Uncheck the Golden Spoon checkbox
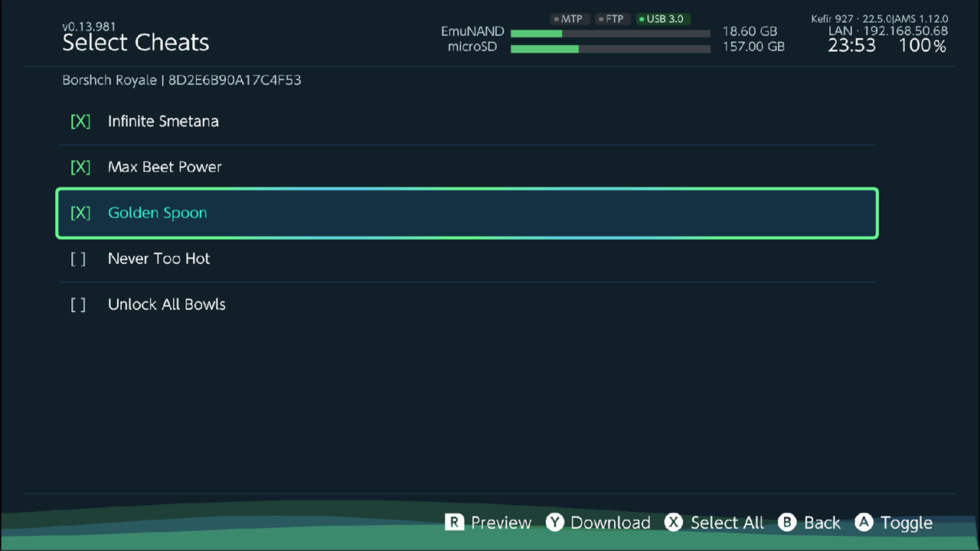 click(80, 213)
